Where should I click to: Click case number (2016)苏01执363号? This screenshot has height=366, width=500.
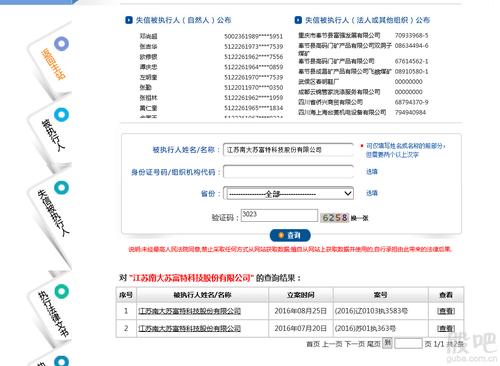point(365,328)
